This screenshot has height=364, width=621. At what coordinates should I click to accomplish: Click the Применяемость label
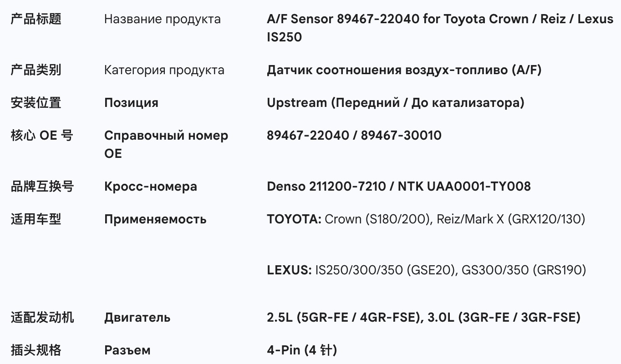tap(155, 219)
